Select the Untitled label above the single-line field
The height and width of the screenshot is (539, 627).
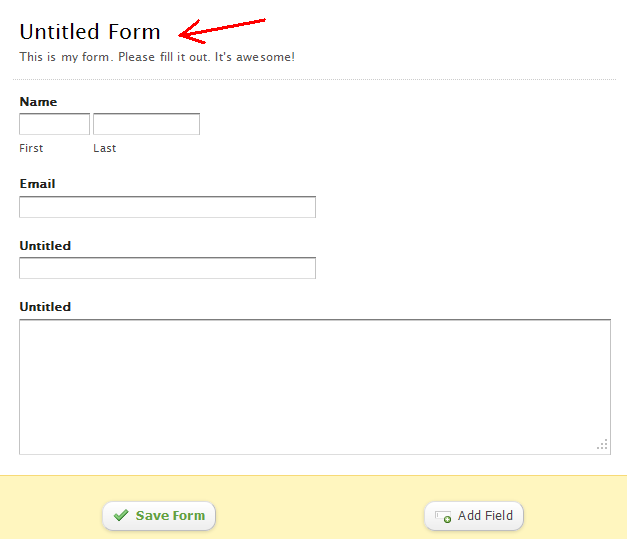coord(45,246)
